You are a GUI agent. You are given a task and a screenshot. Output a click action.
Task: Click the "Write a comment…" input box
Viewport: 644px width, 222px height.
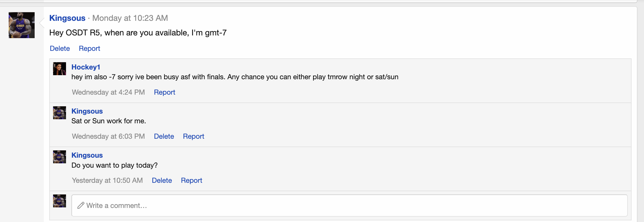[x=349, y=206]
